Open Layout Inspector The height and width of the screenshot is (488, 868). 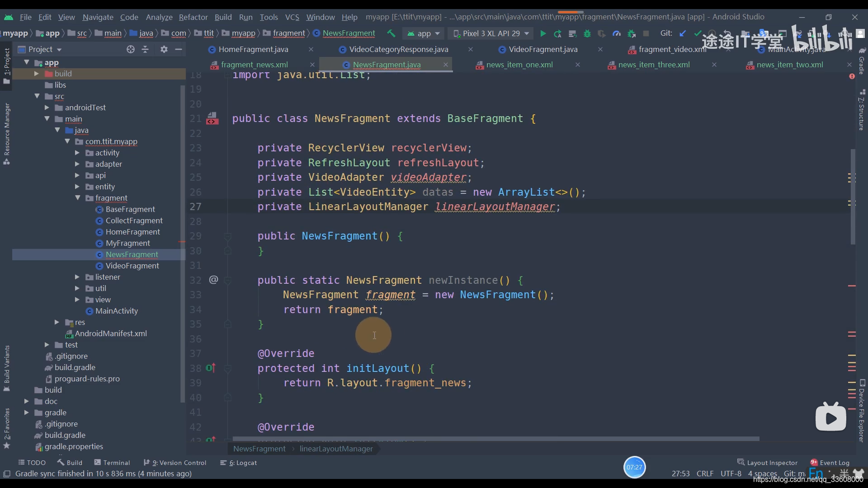point(767,463)
